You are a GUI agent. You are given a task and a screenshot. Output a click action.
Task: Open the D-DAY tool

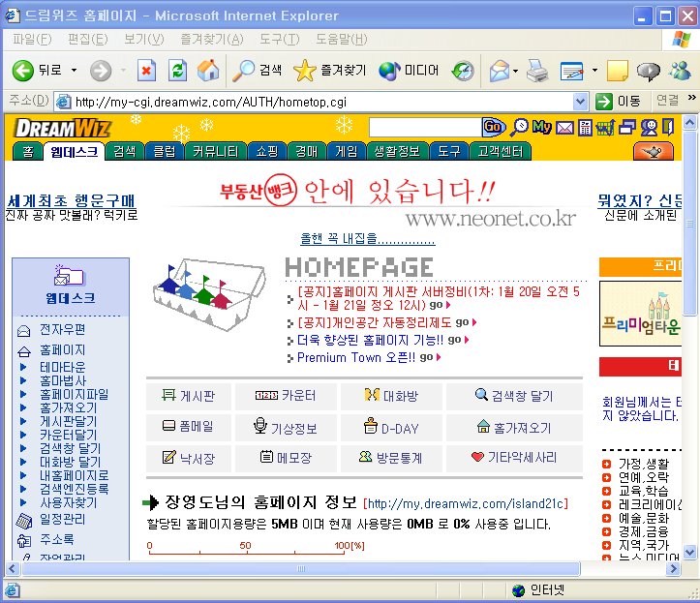[x=391, y=428]
